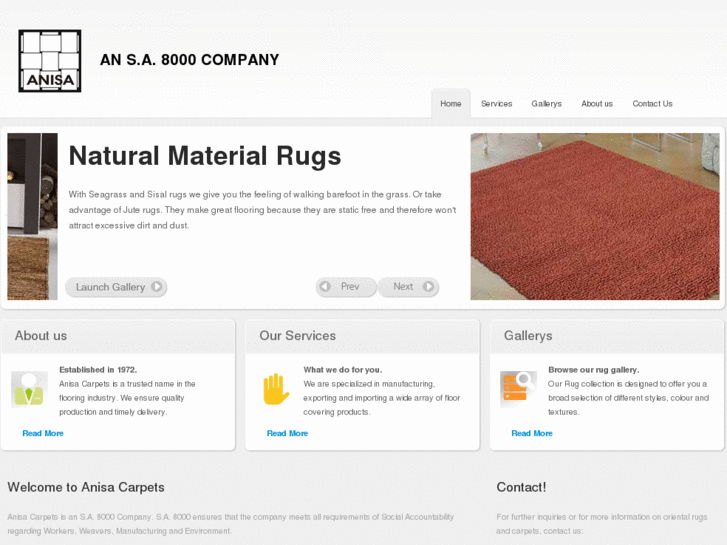Click the Launch Gallery button
Screen dimensions: 727x545
(116, 287)
